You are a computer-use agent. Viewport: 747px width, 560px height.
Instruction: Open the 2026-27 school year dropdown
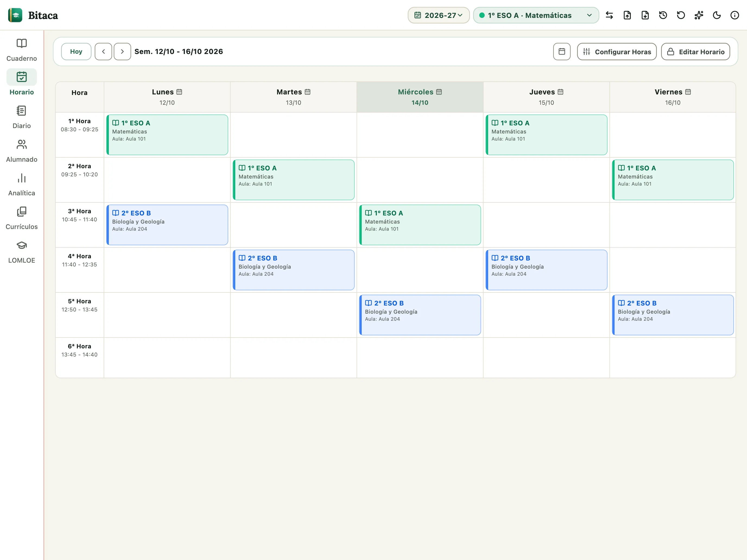(x=438, y=15)
